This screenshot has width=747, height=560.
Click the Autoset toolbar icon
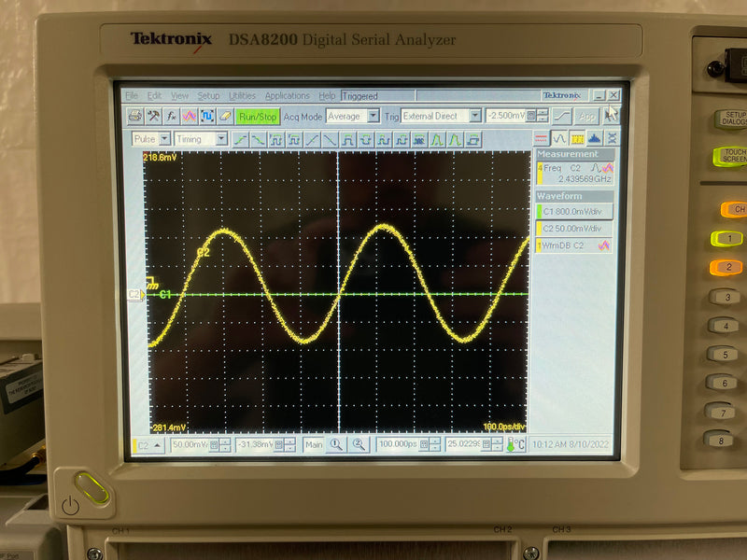pos(207,116)
